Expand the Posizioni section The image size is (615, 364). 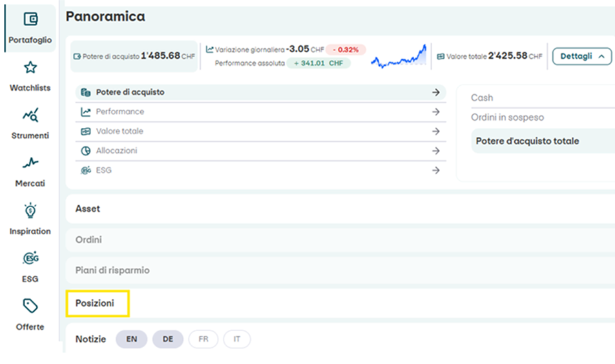coord(95,303)
